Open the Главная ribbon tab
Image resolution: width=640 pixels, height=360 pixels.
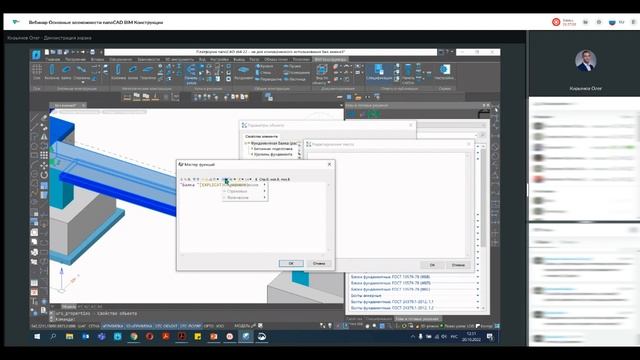tap(53, 60)
